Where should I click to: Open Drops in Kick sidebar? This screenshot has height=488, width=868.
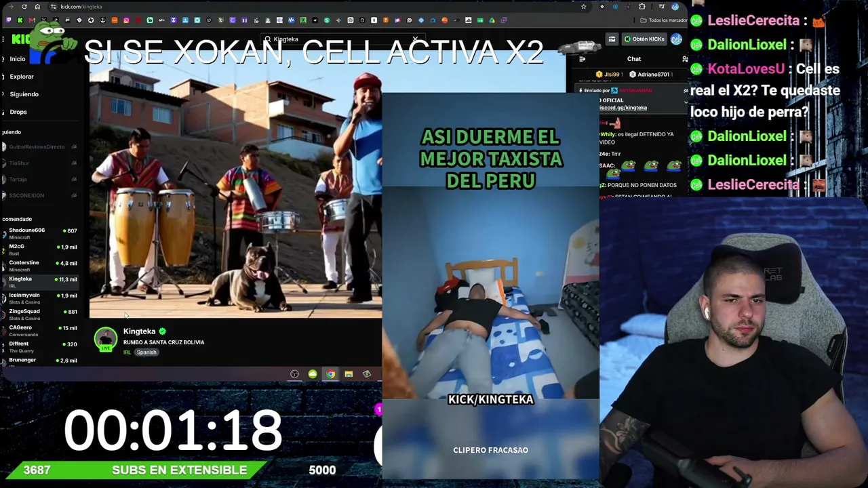[18, 112]
